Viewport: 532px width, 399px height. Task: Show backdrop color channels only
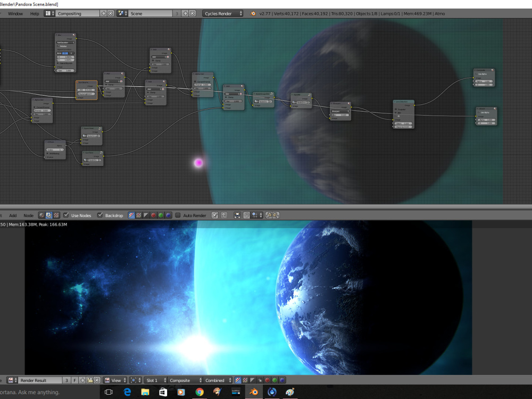[139, 215]
